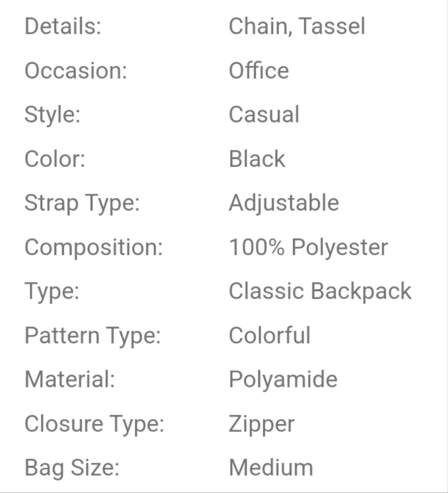
Task: Click the "Material:" label
Action: click(70, 379)
